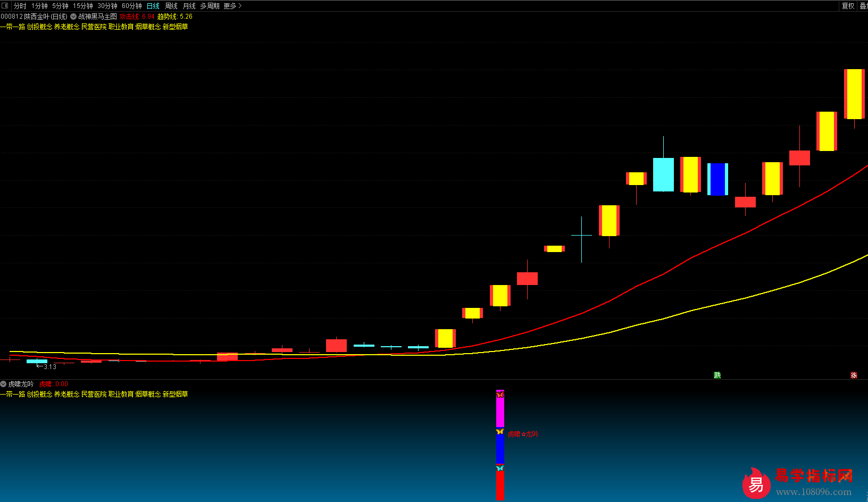Open the 多周期 multi-period view

(x=210, y=6)
